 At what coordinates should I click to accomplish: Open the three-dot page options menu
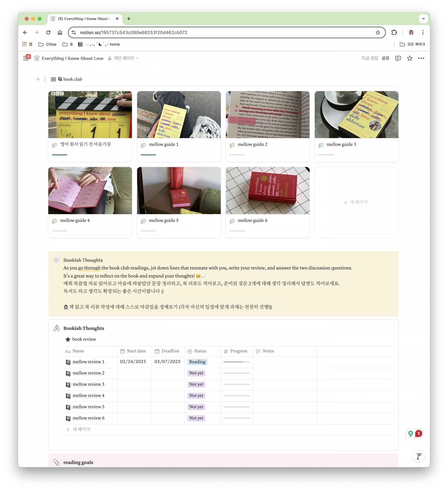pyautogui.click(x=421, y=58)
